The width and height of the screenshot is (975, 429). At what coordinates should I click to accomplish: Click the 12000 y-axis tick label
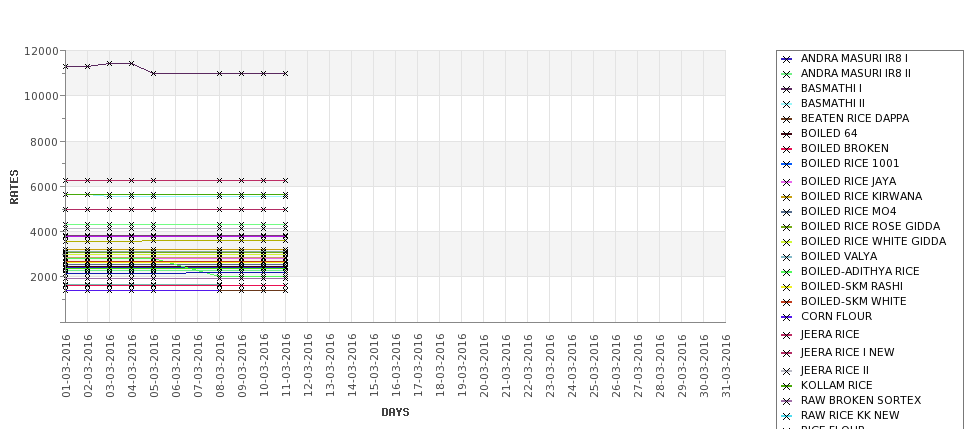pyautogui.click(x=42, y=51)
